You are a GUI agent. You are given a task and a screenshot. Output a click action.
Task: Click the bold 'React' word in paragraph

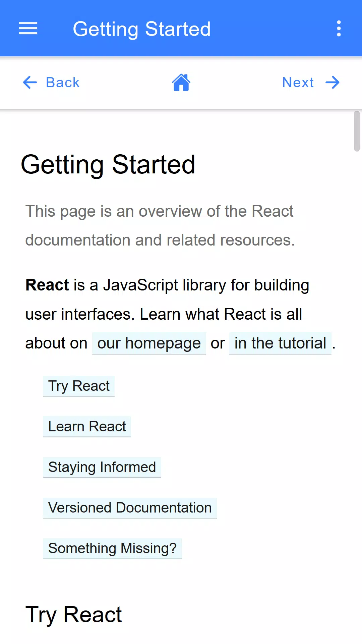(x=47, y=285)
